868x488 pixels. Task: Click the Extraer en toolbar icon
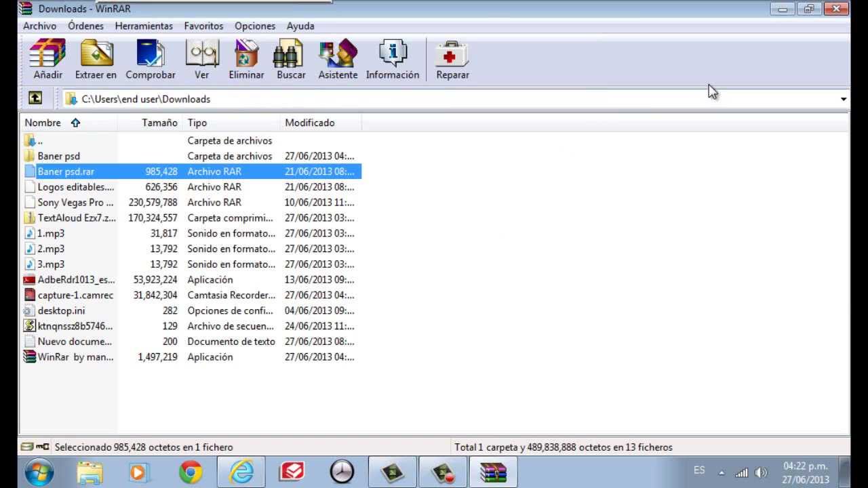click(96, 60)
